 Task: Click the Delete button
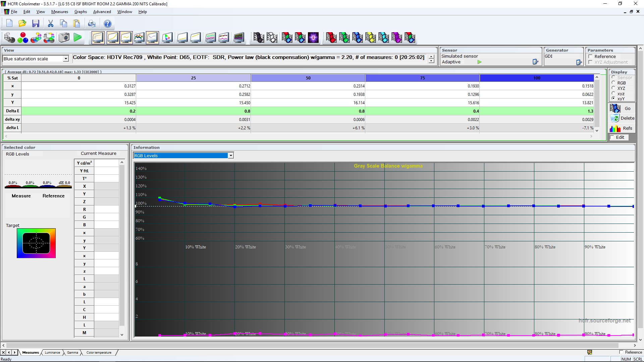(622, 118)
